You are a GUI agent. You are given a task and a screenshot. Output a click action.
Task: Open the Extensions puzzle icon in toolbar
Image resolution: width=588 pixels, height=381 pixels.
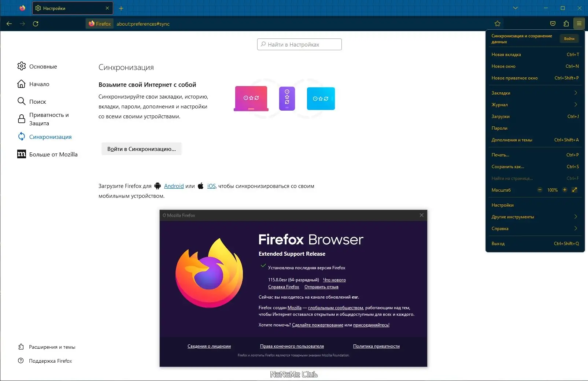pyautogui.click(x=566, y=24)
